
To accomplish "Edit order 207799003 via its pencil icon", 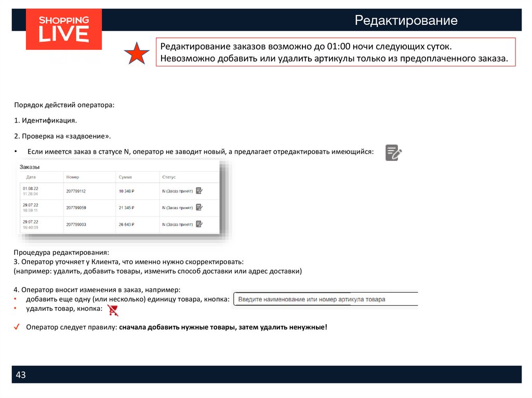I will [x=199, y=224].
